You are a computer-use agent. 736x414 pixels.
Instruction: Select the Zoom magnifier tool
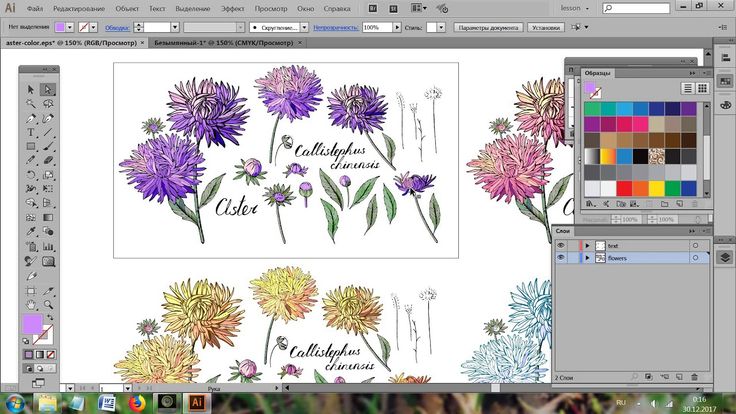point(48,303)
